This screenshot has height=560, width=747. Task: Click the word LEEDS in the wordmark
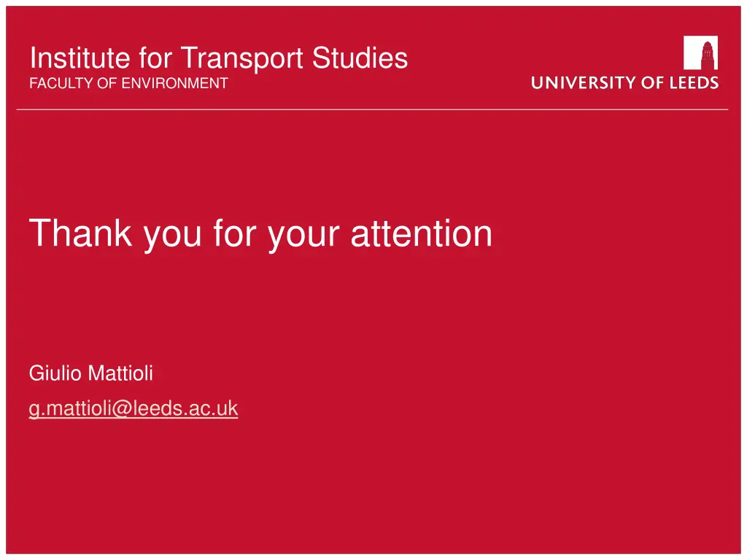[694, 83]
